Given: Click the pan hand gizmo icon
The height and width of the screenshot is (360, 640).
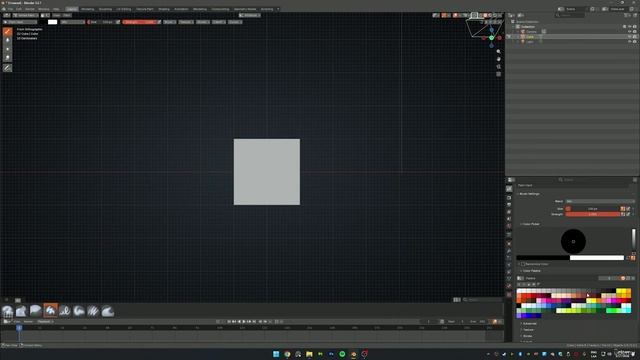Looking at the screenshot, I should click(x=498, y=59).
